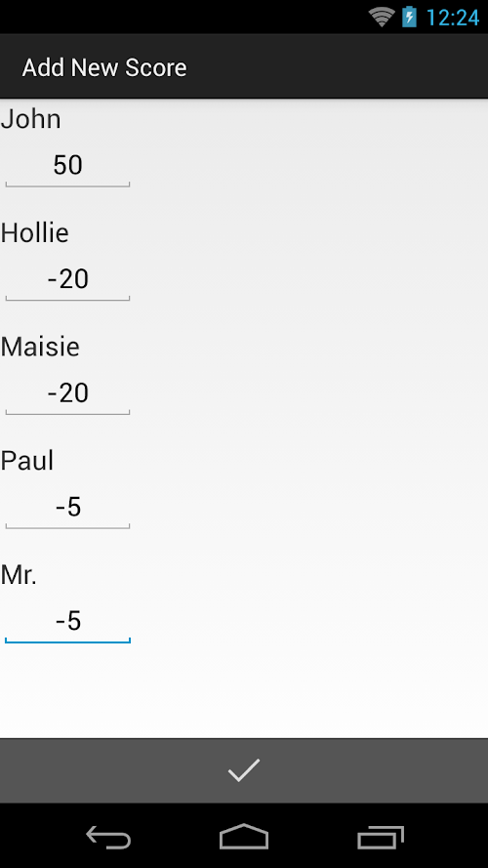Tap the checkmark icon to confirm scores
Viewport: 488px width, 868px height.
(x=243, y=770)
